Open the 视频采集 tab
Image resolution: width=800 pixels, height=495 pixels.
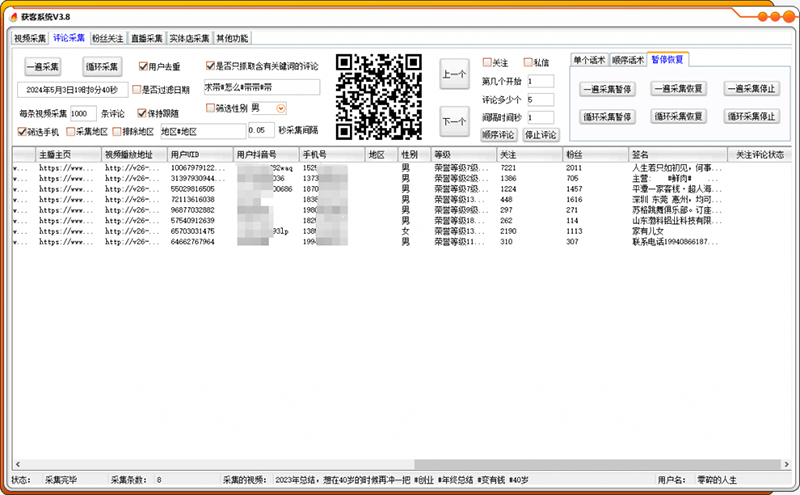[x=30, y=38]
